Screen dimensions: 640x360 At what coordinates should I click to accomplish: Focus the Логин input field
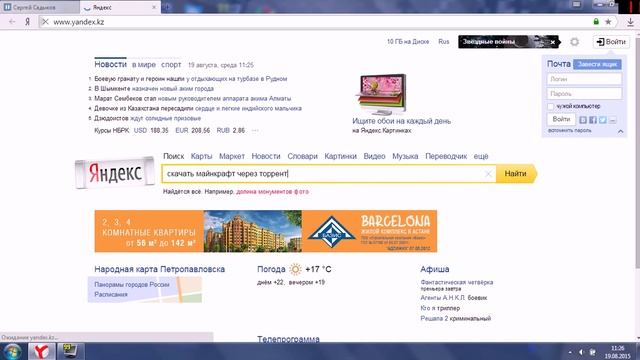click(x=584, y=79)
